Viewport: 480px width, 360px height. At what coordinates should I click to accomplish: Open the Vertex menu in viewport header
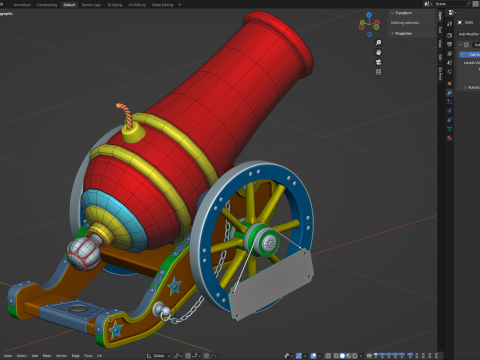click(x=61, y=356)
